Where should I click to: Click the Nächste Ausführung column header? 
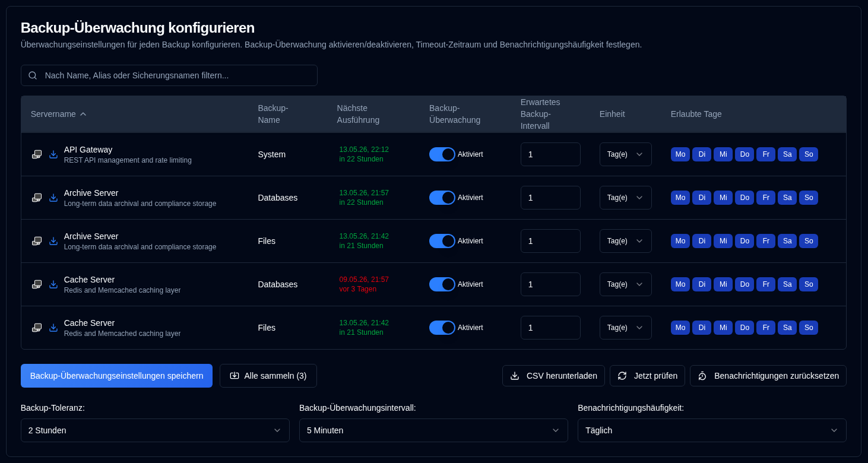click(x=358, y=114)
